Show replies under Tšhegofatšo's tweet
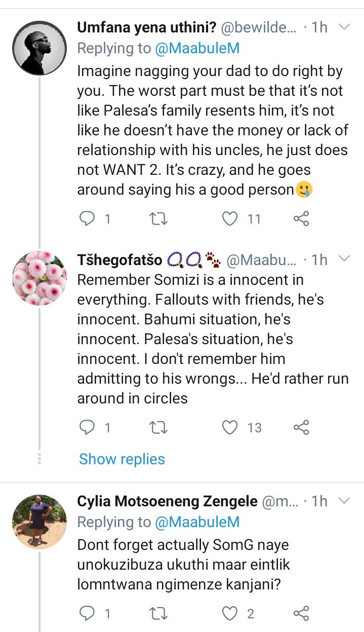The height and width of the screenshot is (632, 364). pos(122,459)
